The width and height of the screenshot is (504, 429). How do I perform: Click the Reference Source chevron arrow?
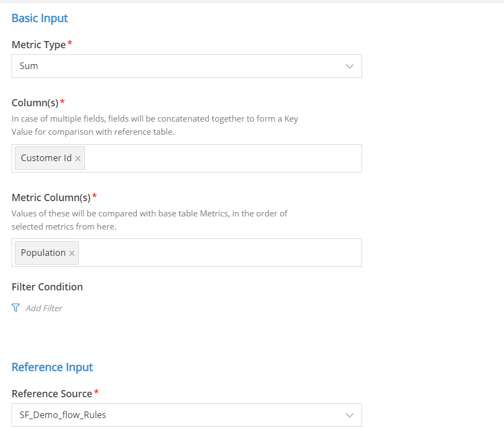point(350,415)
